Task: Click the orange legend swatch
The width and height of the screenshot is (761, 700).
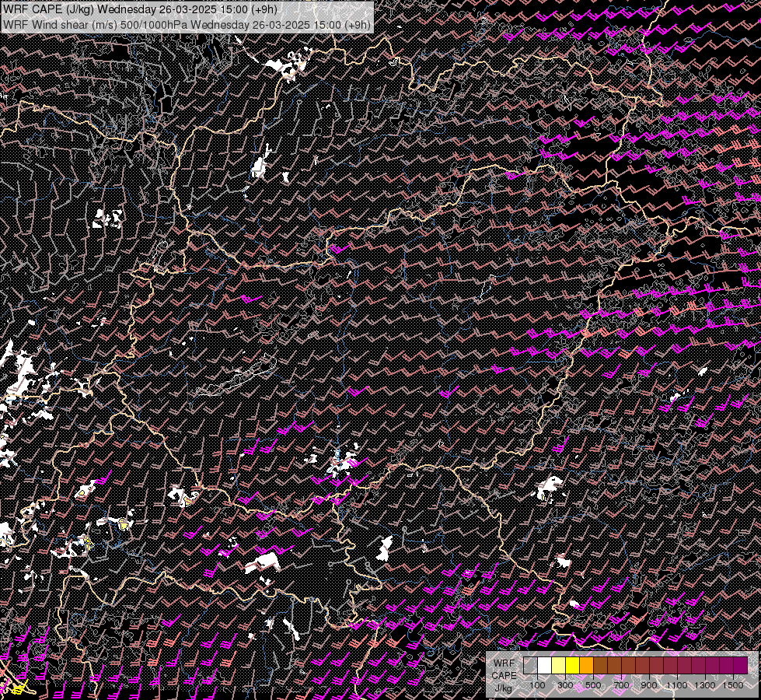Action: [586, 666]
